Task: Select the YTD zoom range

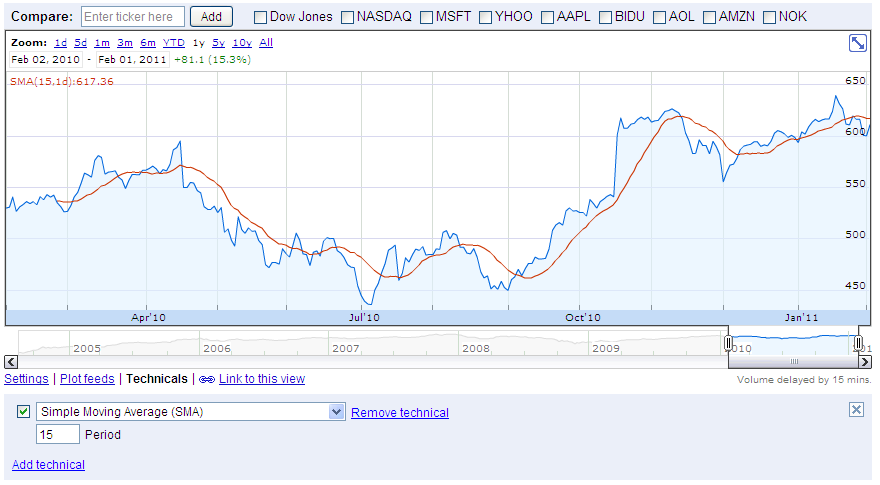Action: point(174,43)
